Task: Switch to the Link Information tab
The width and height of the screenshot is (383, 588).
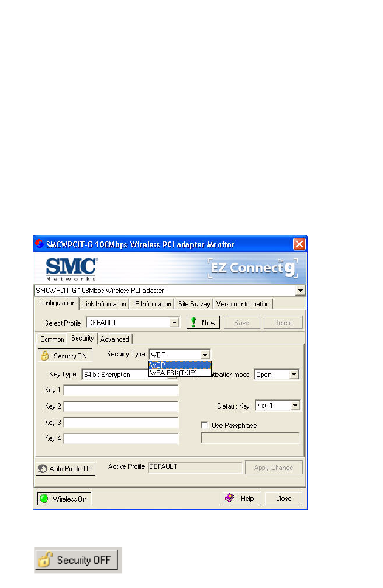Action: pos(104,304)
